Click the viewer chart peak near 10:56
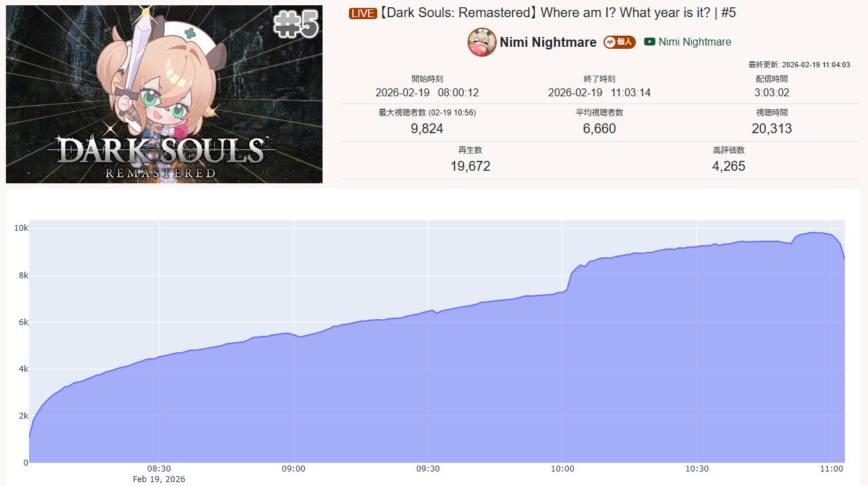The height and width of the screenshot is (486, 868). coord(813,233)
